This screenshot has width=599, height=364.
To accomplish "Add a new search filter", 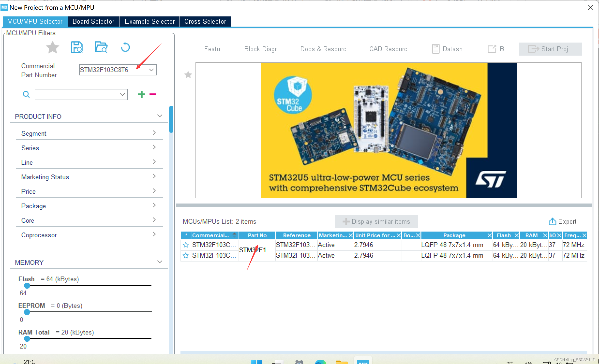I will pyautogui.click(x=141, y=94).
